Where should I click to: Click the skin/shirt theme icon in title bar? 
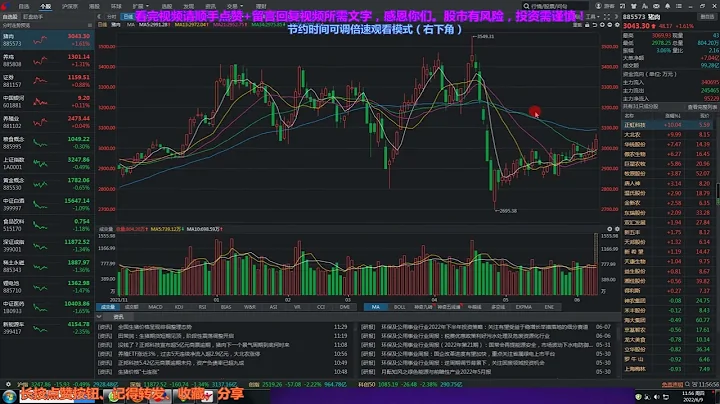pos(634,6)
